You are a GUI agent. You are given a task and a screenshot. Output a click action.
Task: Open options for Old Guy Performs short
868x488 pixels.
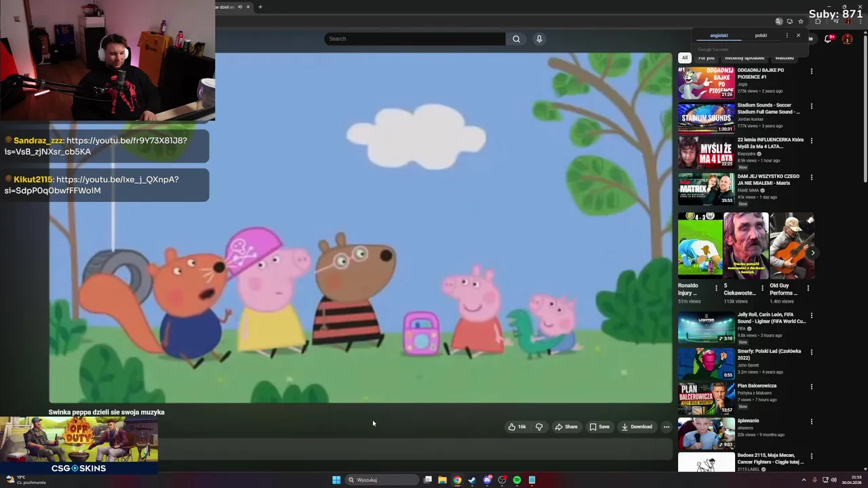[808, 288]
